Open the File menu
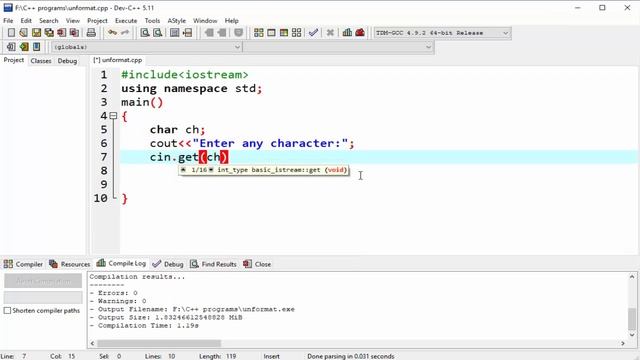Screen dimensions: 640x360 pos(8,20)
